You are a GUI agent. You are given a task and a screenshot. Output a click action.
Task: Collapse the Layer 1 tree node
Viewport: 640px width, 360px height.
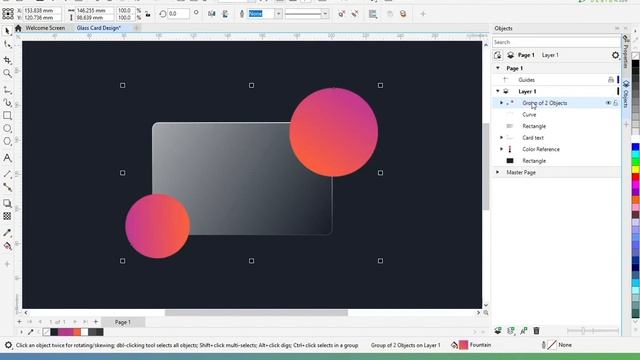(x=498, y=91)
